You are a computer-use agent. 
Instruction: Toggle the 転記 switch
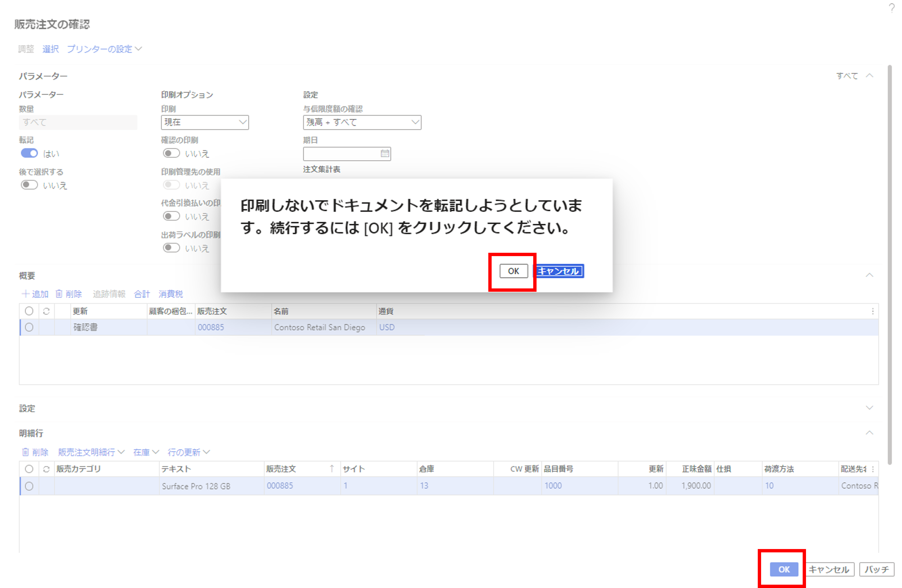[29, 153]
